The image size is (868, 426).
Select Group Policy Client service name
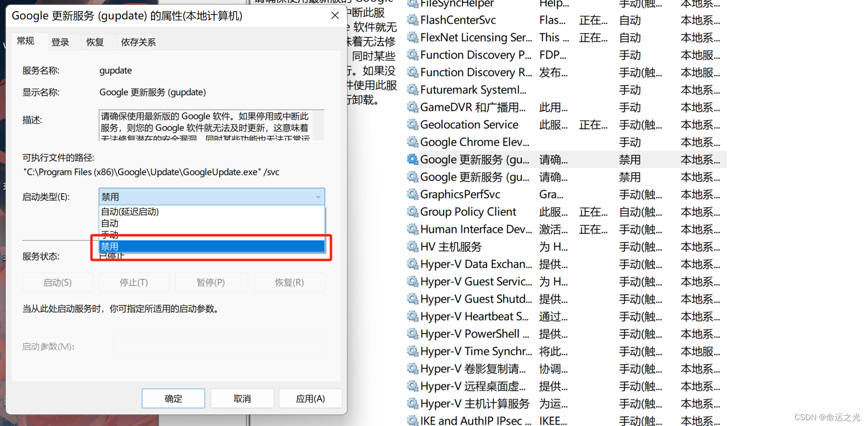(x=468, y=212)
